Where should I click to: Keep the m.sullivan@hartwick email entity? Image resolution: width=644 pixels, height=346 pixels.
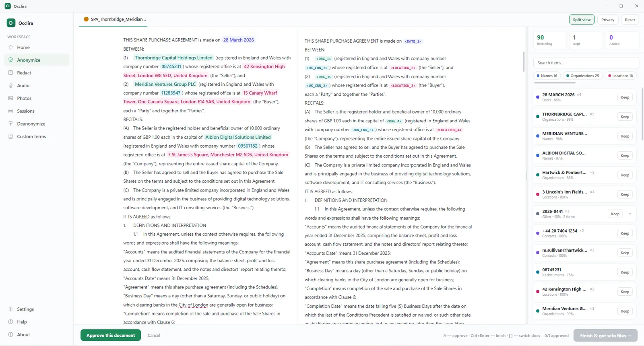[x=625, y=253]
